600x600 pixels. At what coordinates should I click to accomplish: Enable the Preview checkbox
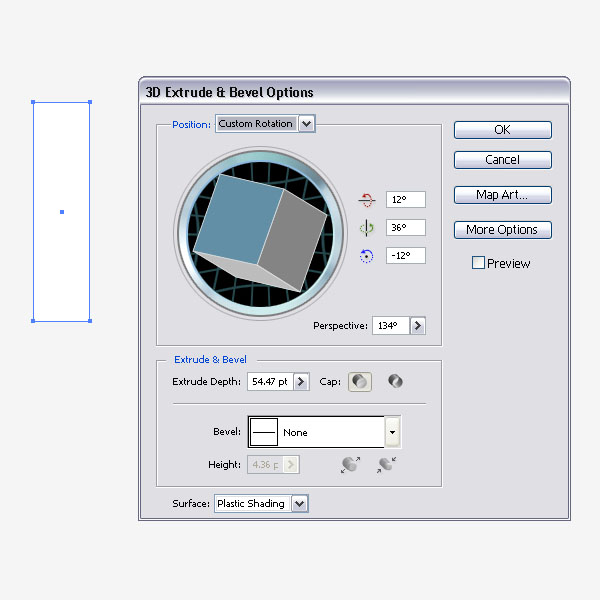[478, 263]
